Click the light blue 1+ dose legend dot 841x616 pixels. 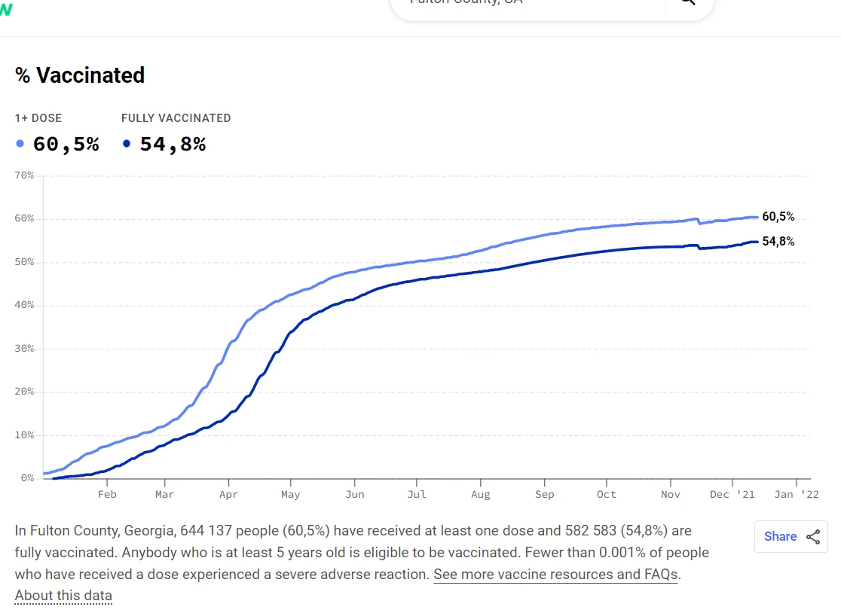point(20,144)
